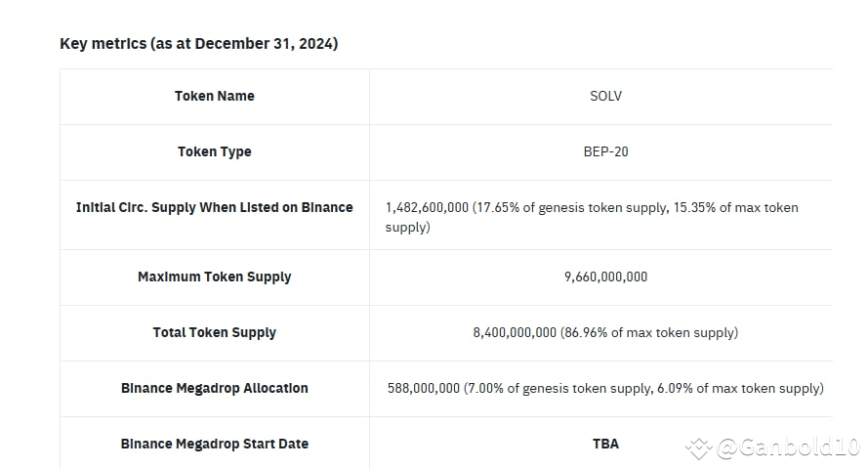868x469 pixels.
Task: Select the Total Token Supply label cell
Action: [215, 332]
